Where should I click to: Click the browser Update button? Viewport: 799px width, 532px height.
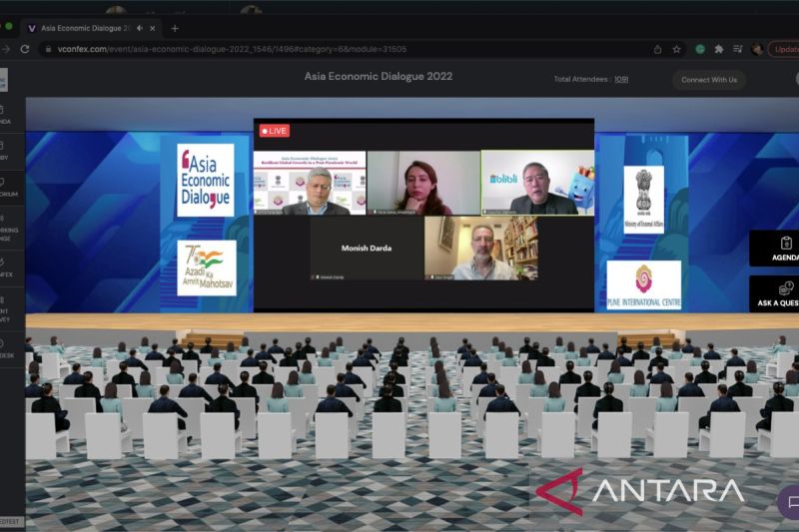point(784,49)
